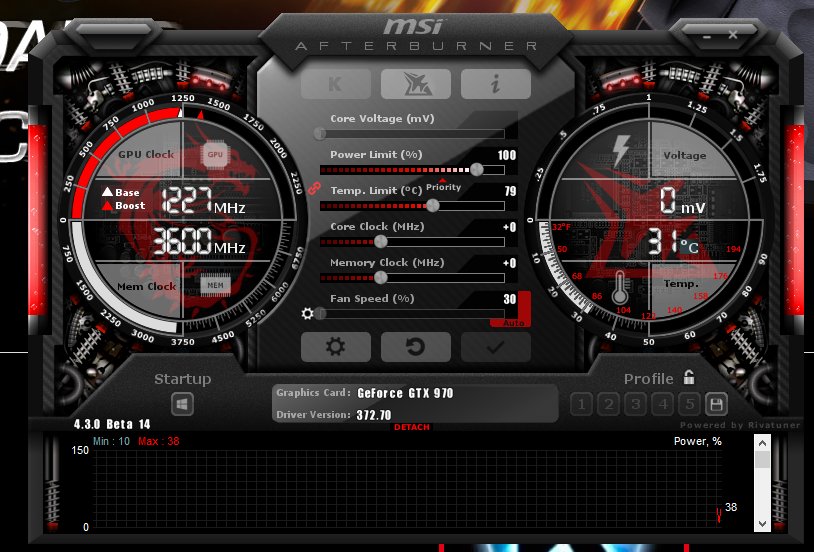The height and width of the screenshot is (552, 814).
Task: Click the Max : 38 graph label
Action: coord(159,441)
